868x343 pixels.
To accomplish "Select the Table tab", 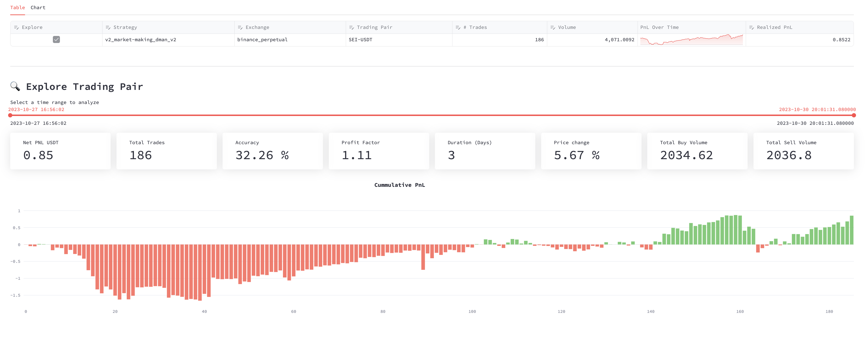I will coord(17,7).
